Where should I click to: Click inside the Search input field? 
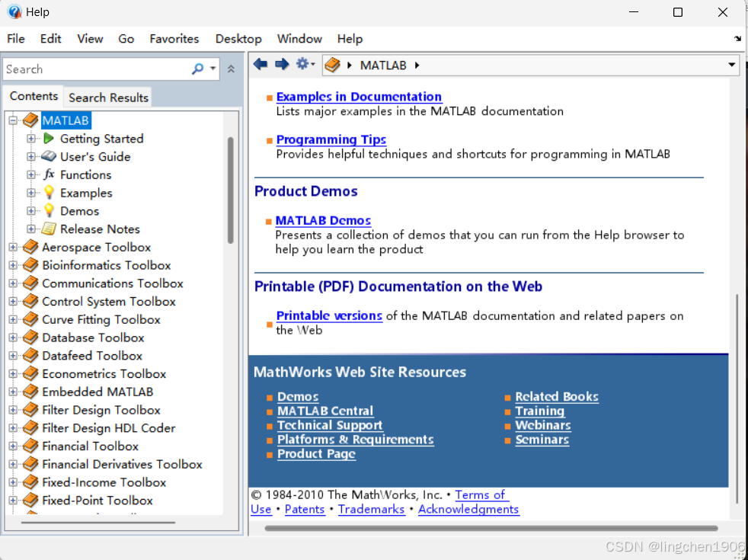(97, 69)
